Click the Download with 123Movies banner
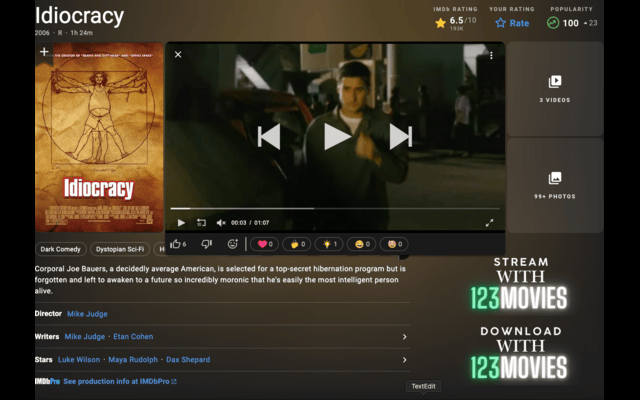The width and height of the screenshot is (640, 400). click(519, 353)
